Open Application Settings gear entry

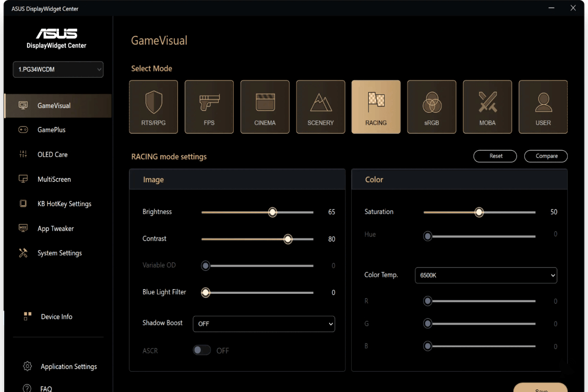pos(60,366)
